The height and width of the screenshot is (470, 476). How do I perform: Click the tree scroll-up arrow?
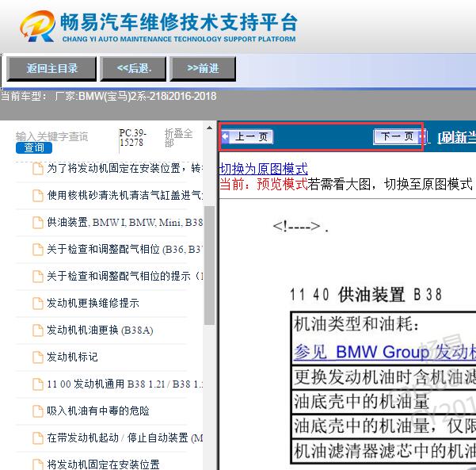tap(209, 128)
